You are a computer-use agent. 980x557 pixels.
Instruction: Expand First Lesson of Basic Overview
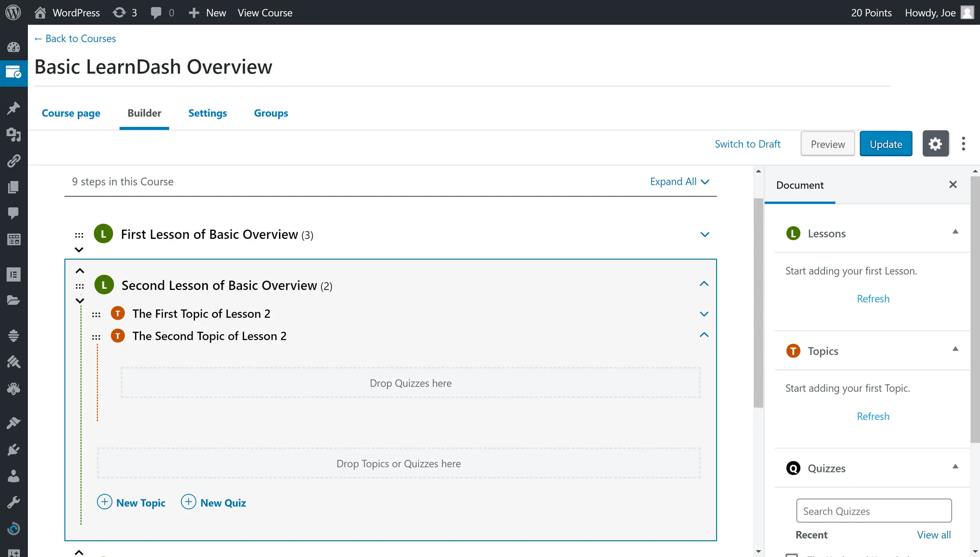(x=704, y=235)
